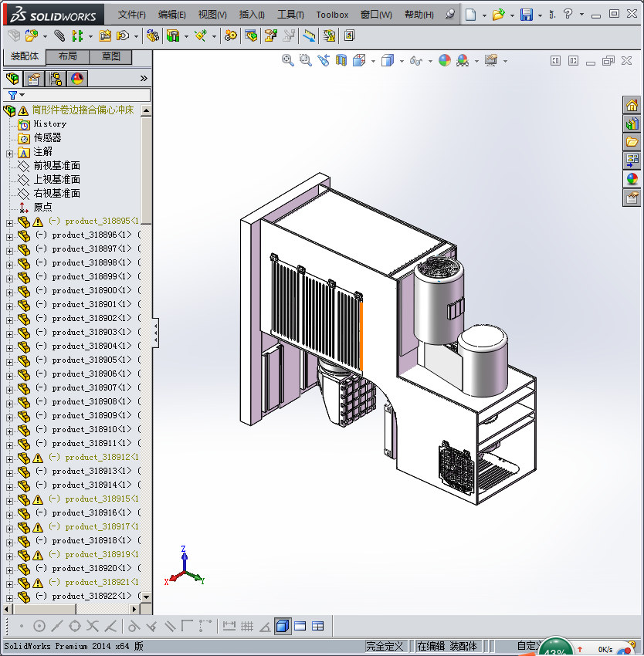Image resolution: width=644 pixels, height=656 pixels.
Task: Open the 插入(I) menu
Action: (x=252, y=15)
